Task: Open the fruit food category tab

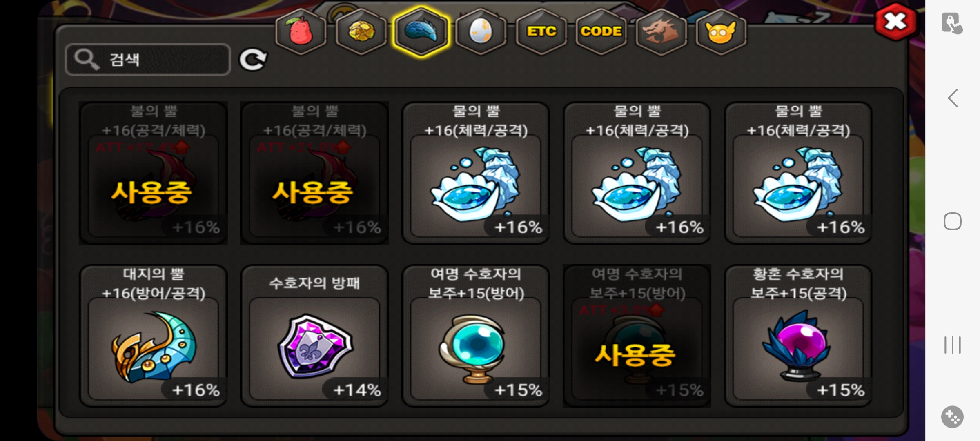Action: (301, 31)
